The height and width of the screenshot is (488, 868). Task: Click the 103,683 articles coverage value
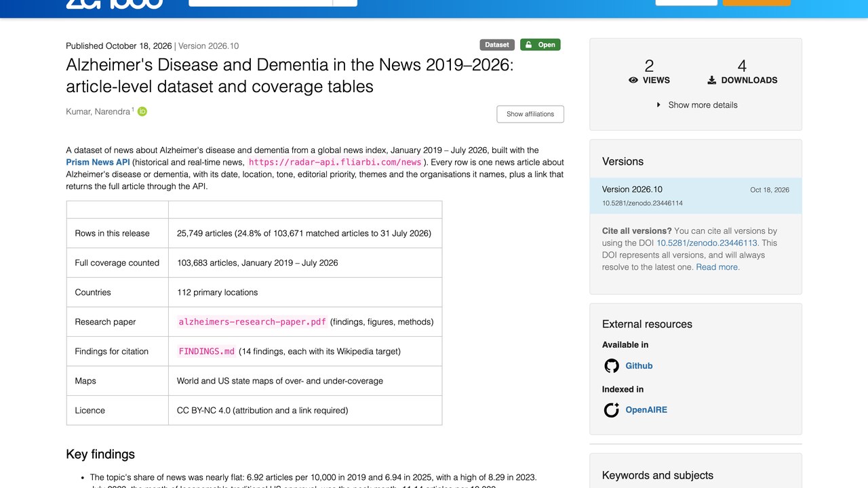click(x=258, y=263)
